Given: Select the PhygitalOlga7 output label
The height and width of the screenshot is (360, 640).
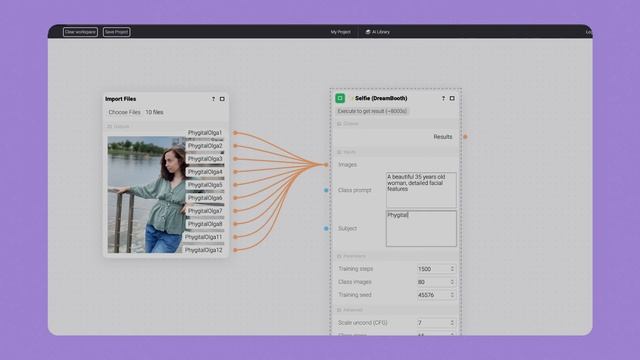Looking at the screenshot, I should pyautogui.click(x=205, y=211).
